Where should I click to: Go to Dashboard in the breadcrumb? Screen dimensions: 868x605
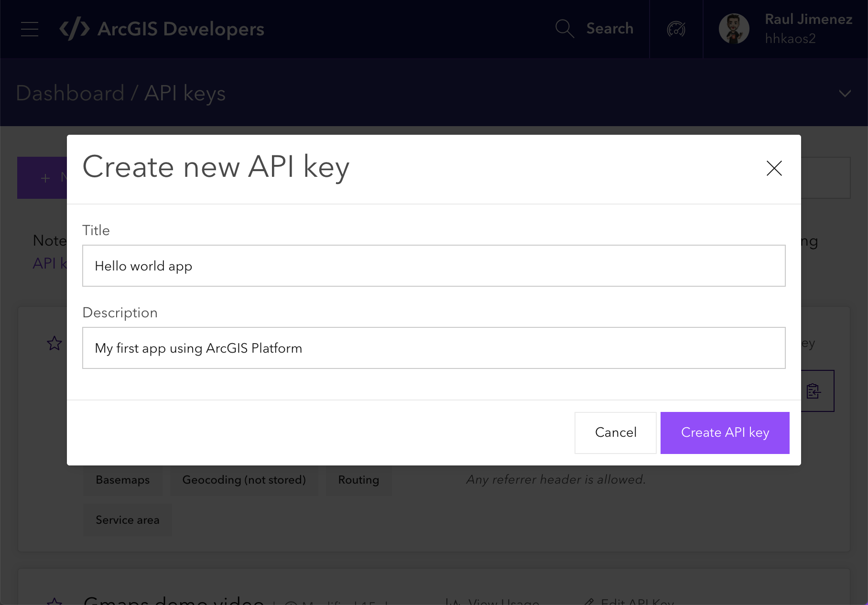point(70,93)
